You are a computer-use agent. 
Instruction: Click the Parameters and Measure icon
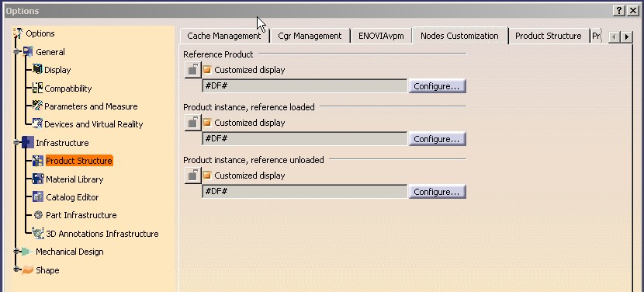click(37, 106)
